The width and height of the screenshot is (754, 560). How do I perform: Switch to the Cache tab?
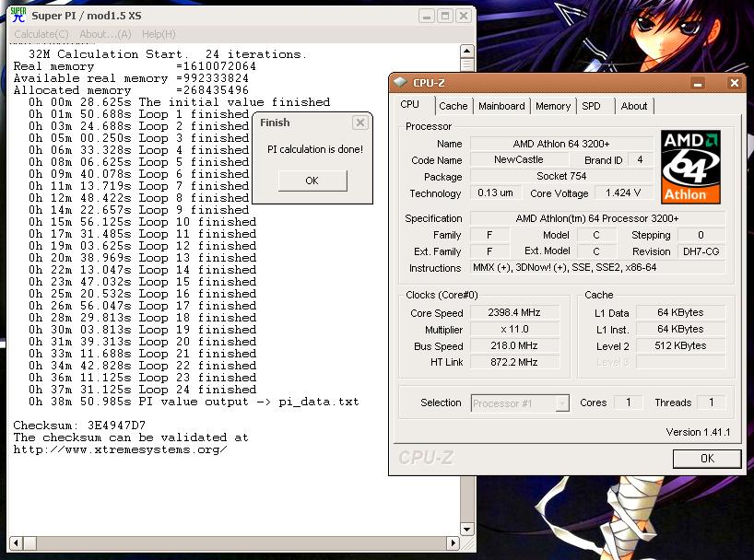pyautogui.click(x=453, y=106)
